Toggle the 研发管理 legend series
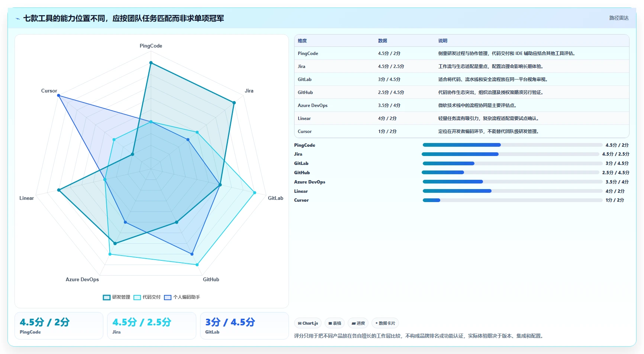This screenshot has height=354, width=644. pyautogui.click(x=116, y=297)
